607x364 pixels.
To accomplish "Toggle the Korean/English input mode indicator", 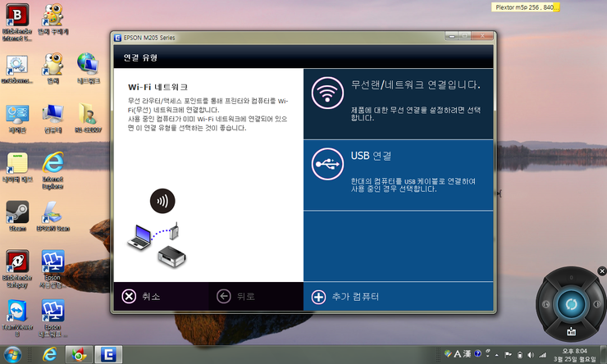I will tap(459, 353).
